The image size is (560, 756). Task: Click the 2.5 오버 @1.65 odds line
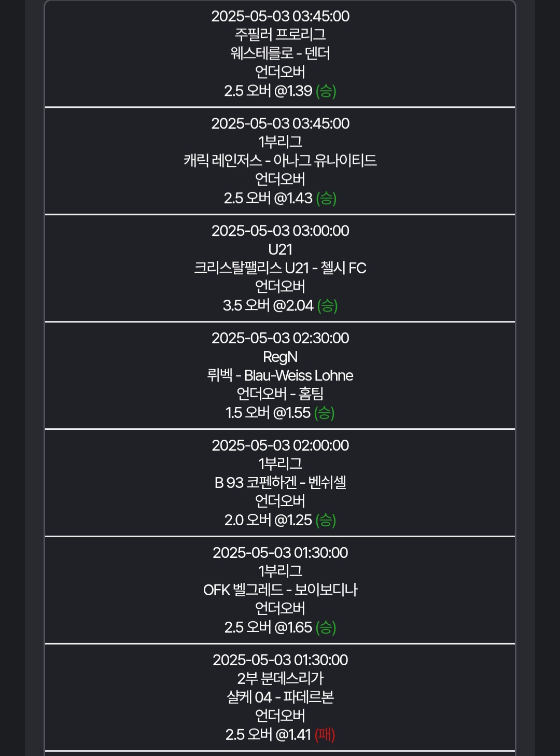pyautogui.click(x=269, y=627)
